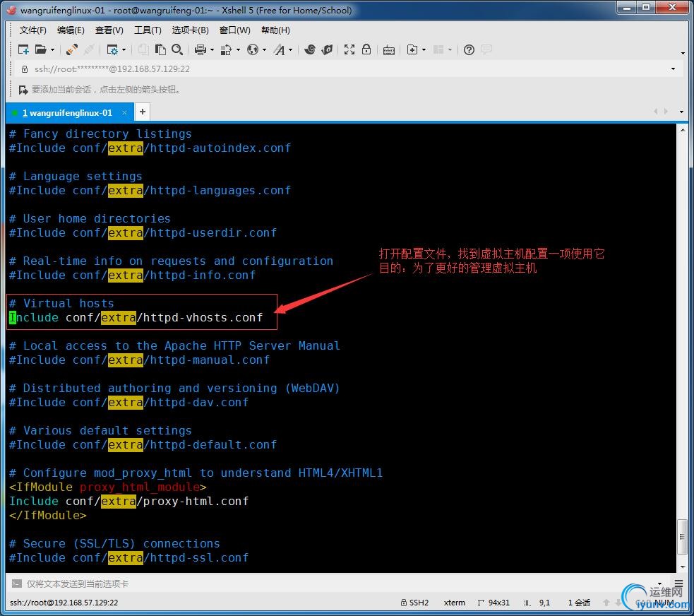Expand the dropdown arrow beside the Print icon
This screenshot has height=616, width=694.
point(212,49)
